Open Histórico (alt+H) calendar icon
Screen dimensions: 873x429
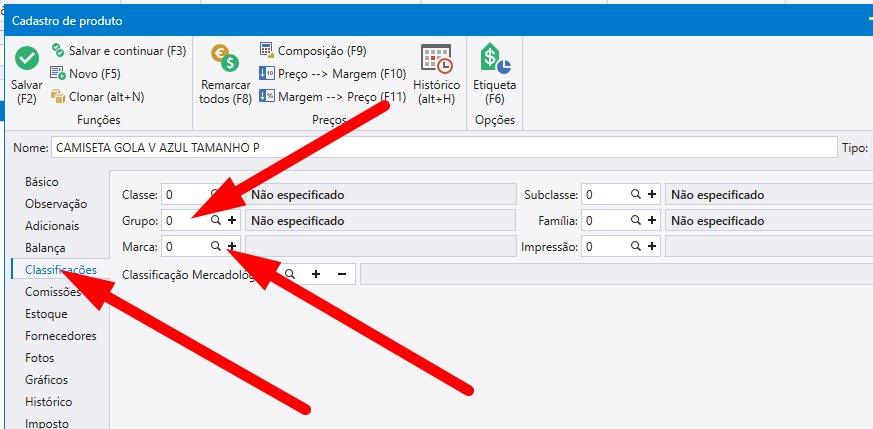point(436,60)
